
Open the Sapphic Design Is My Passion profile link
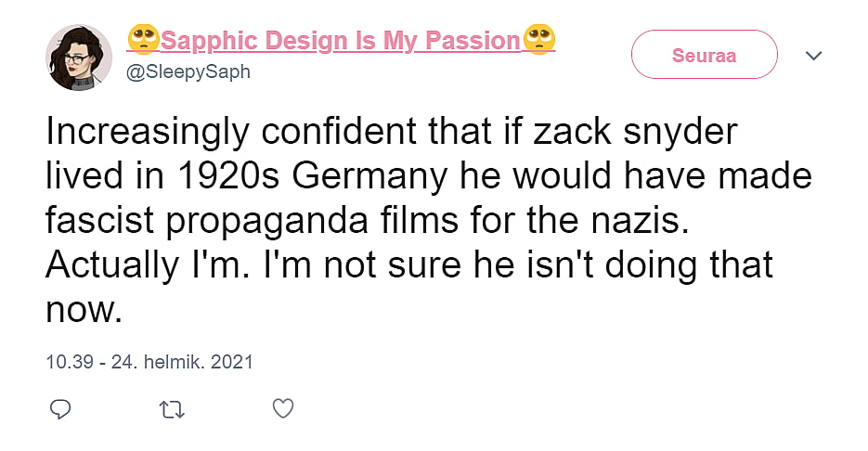[x=340, y=41]
